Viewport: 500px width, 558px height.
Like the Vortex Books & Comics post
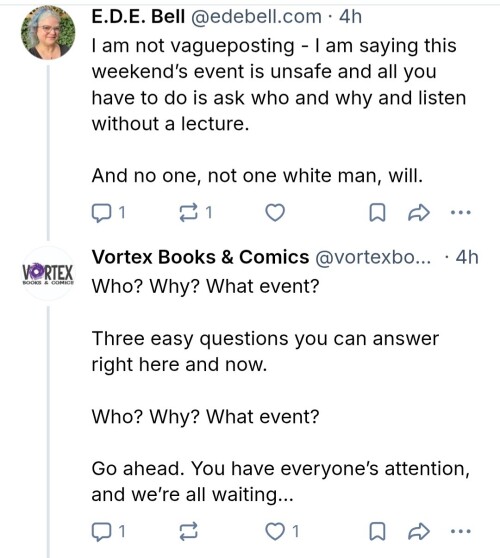point(282,532)
